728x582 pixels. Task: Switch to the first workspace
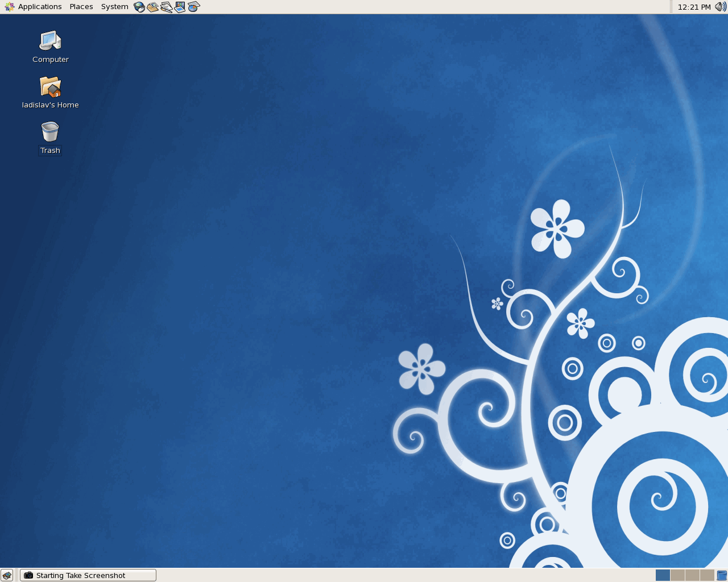[663, 575]
